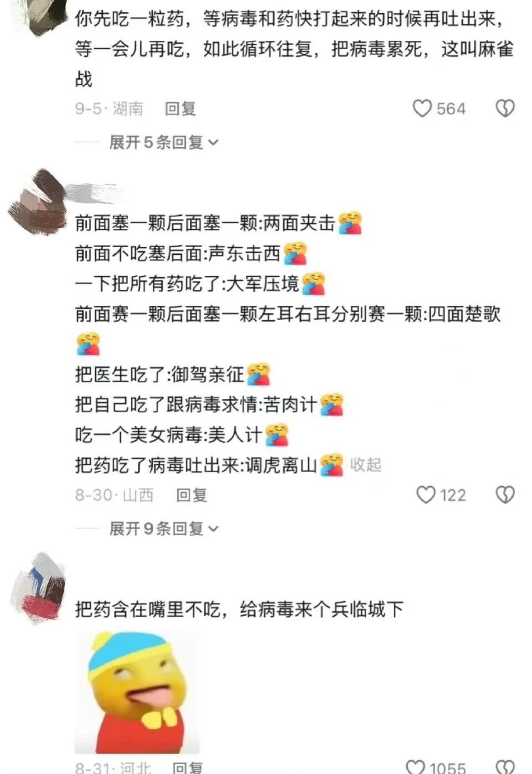Like the Shanxi comment with 122 likes
This screenshot has height=774, width=532.
[x=426, y=494]
